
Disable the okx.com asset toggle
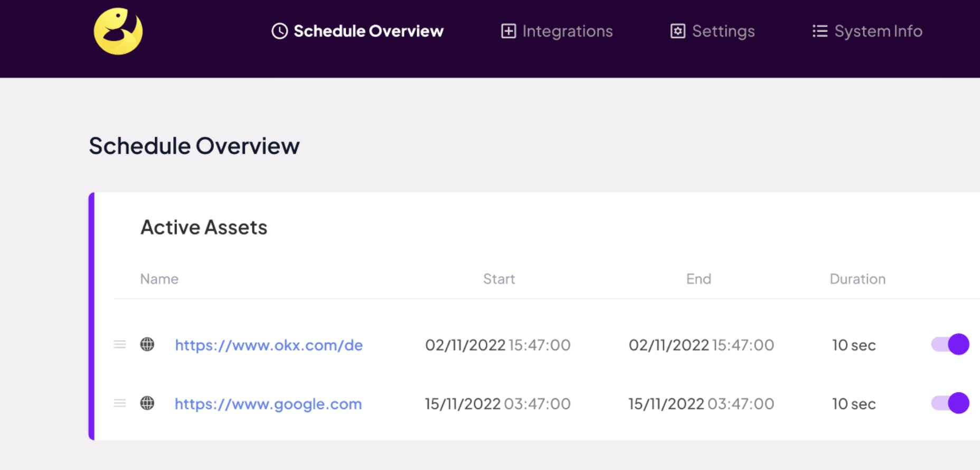[950, 344]
